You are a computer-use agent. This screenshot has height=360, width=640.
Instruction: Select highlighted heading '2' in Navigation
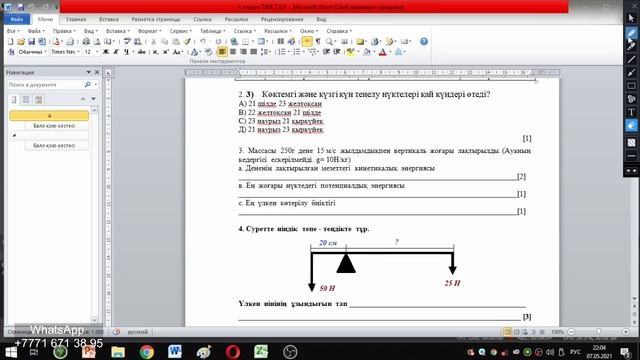[x=49, y=116]
